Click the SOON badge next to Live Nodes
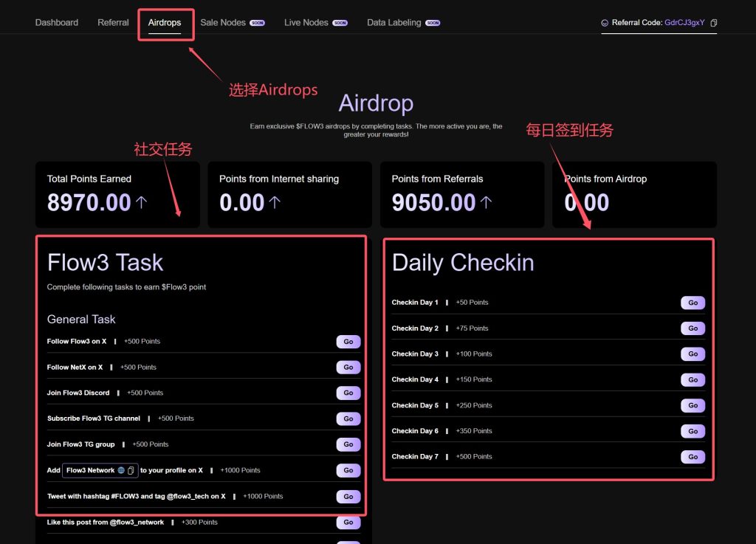 point(340,23)
